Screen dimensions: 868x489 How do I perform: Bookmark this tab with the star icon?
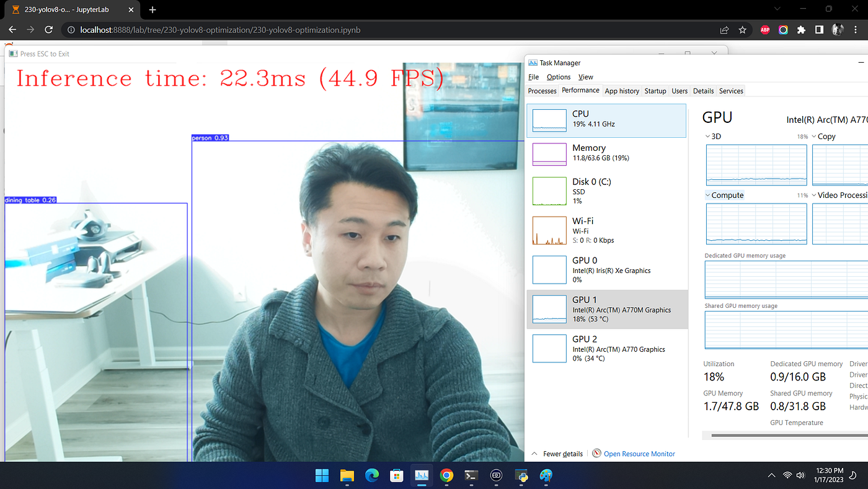pos(742,30)
